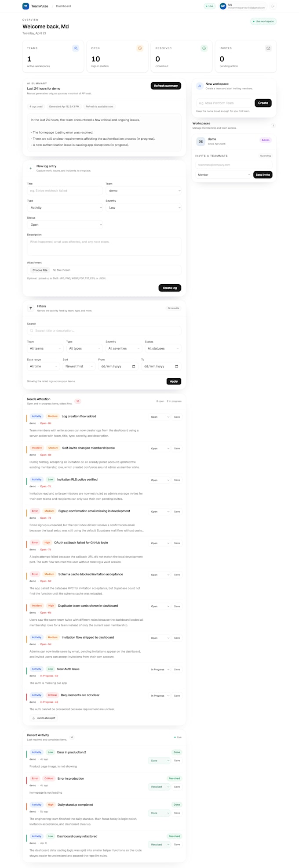Save the Log creation flow added entry
Viewport: 299px width, 868px height.
click(177, 417)
